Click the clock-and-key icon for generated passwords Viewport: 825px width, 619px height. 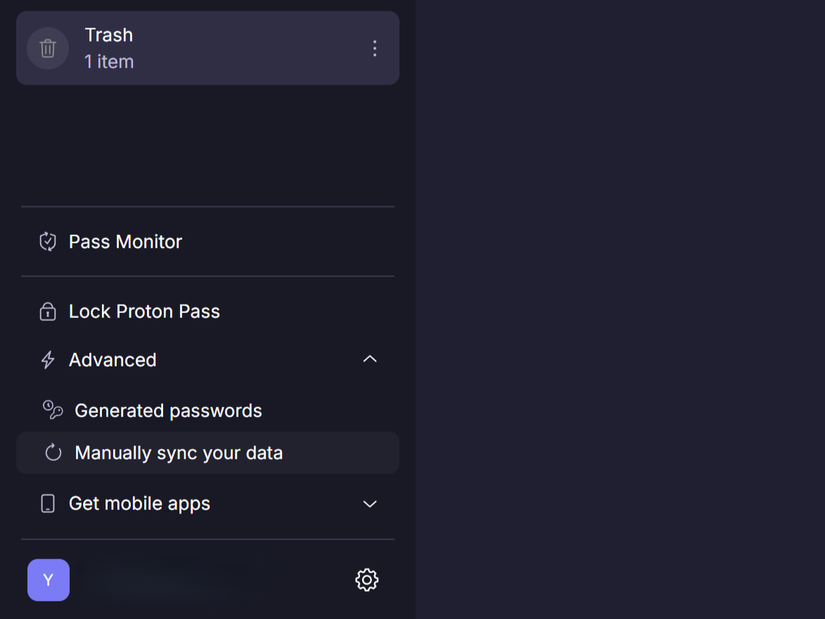[x=53, y=410]
